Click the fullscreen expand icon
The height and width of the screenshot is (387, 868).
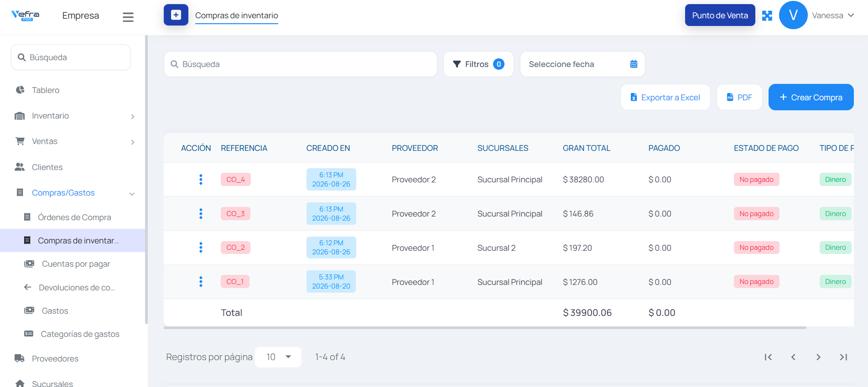coord(767,15)
